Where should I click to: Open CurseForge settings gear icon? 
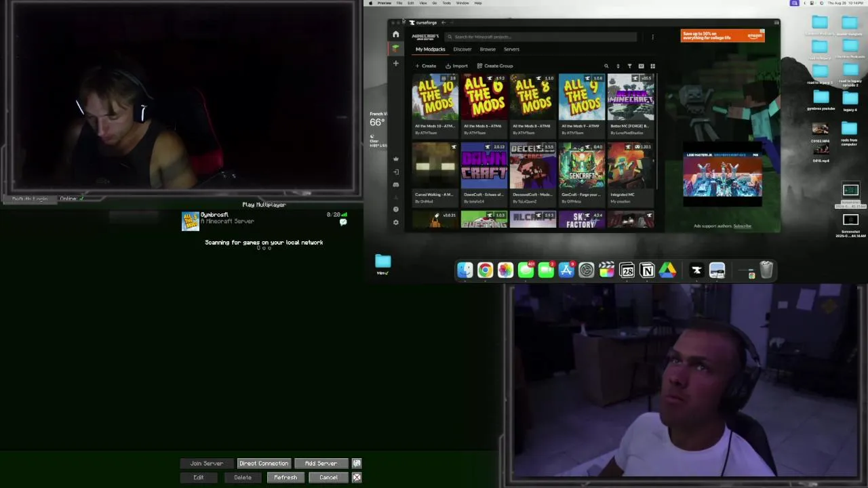point(396,222)
